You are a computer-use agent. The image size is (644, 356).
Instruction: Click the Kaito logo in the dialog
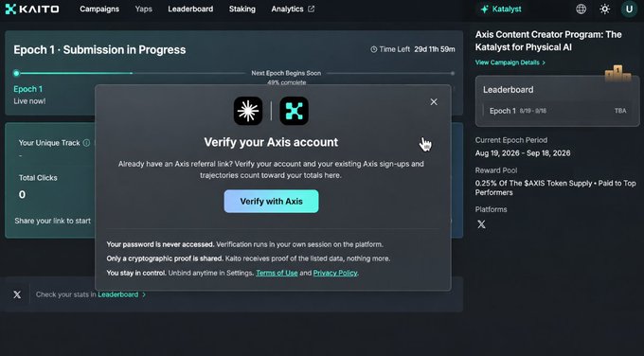click(x=295, y=111)
